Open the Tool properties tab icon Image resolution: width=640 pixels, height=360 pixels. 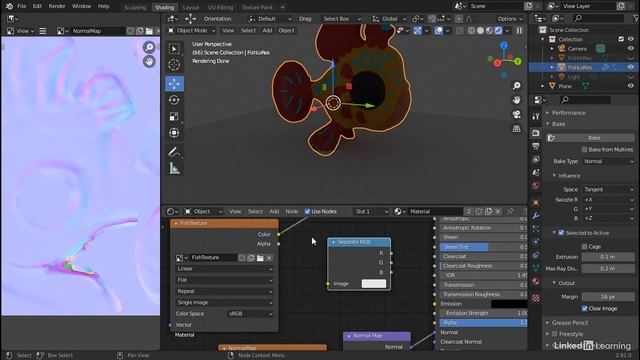pyautogui.click(x=536, y=116)
